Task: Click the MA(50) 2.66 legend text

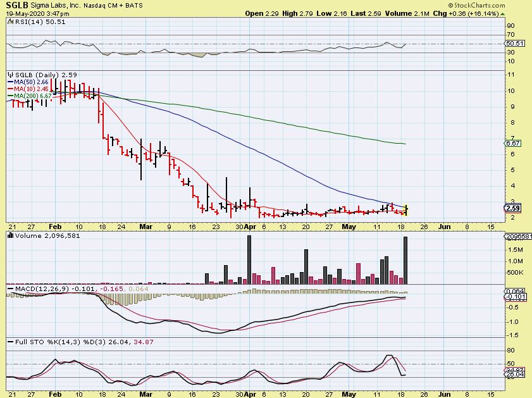Action: [x=31, y=82]
